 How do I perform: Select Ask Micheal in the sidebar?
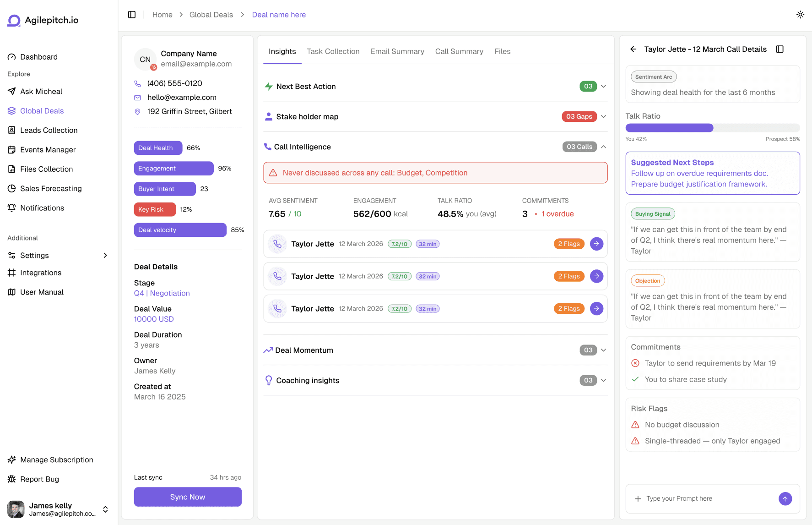point(41,91)
